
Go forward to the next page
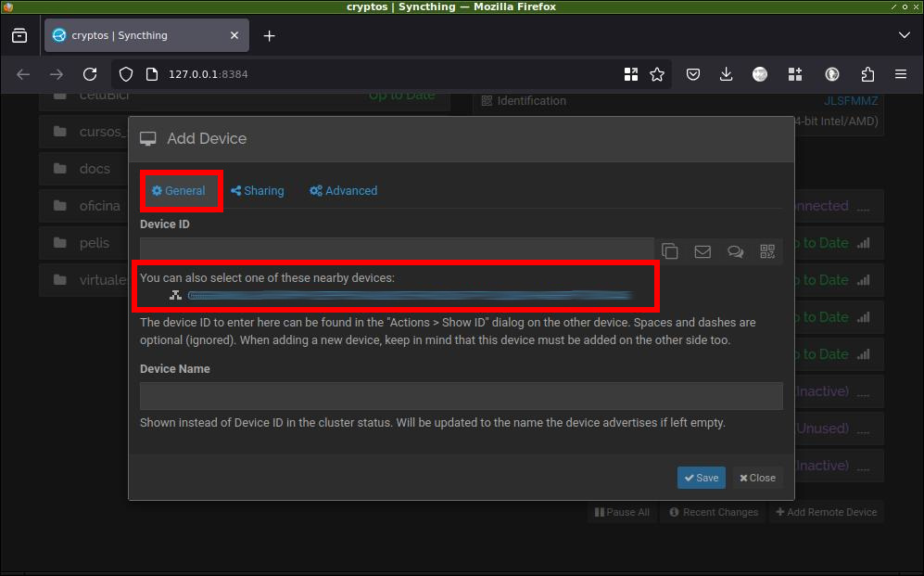[57, 74]
